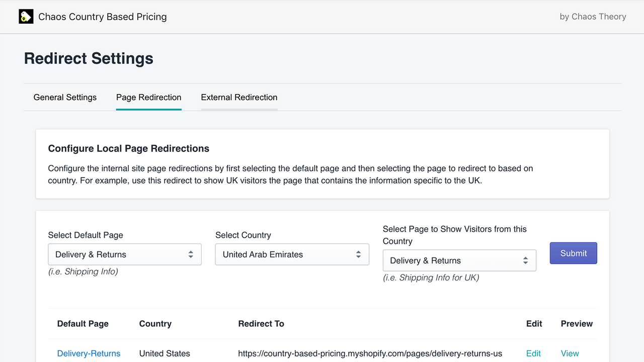This screenshot has height=362, width=644.
Task: Click the Default Page column header
Action: [83, 324]
